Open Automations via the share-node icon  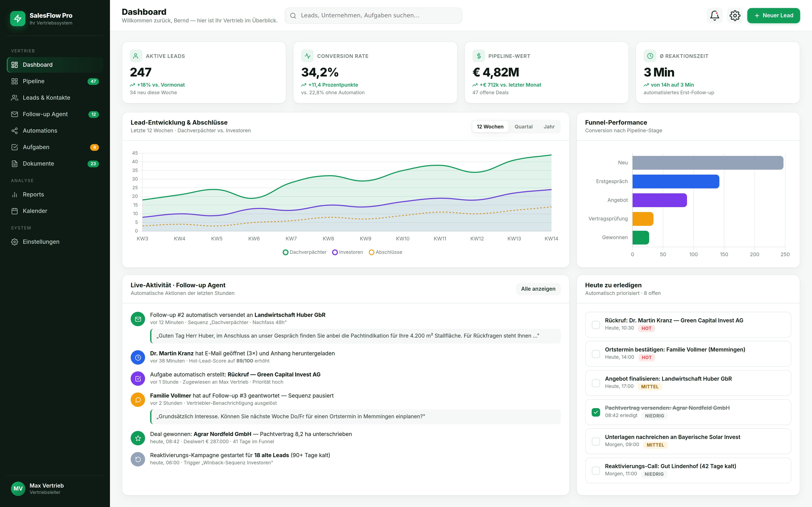15,130
